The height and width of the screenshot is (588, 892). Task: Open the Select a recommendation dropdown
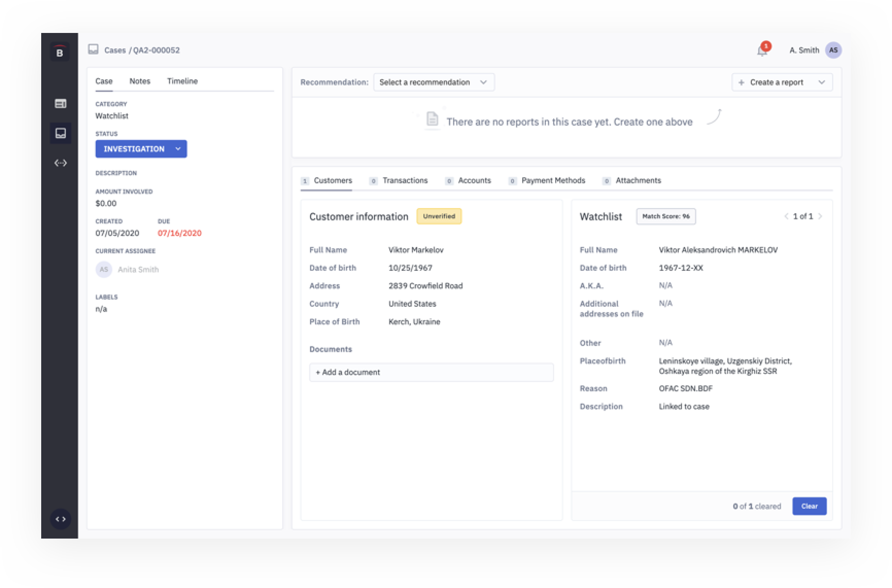(434, 82)
